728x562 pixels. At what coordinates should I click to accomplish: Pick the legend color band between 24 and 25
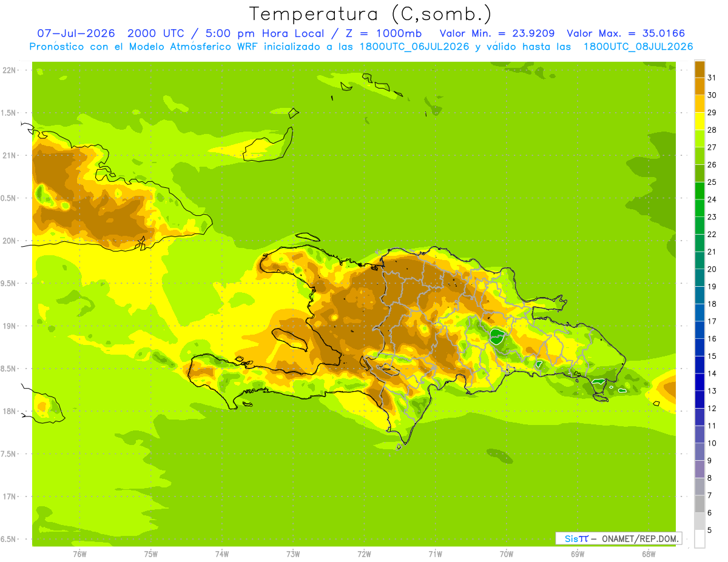pos(699,190)
